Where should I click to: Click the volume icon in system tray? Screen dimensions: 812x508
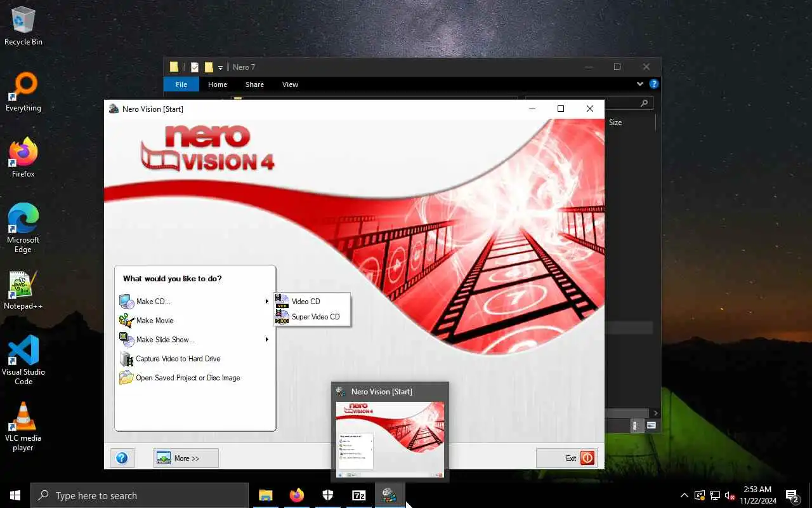730,495
